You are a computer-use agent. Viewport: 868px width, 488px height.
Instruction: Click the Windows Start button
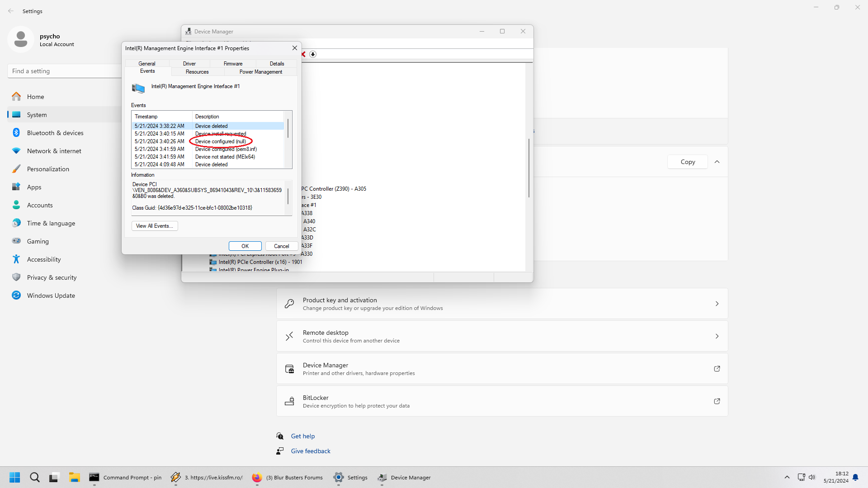14,478
